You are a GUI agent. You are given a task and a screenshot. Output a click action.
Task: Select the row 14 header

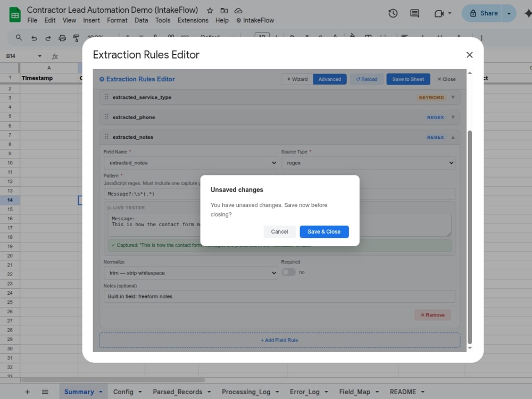click(10, 200)
